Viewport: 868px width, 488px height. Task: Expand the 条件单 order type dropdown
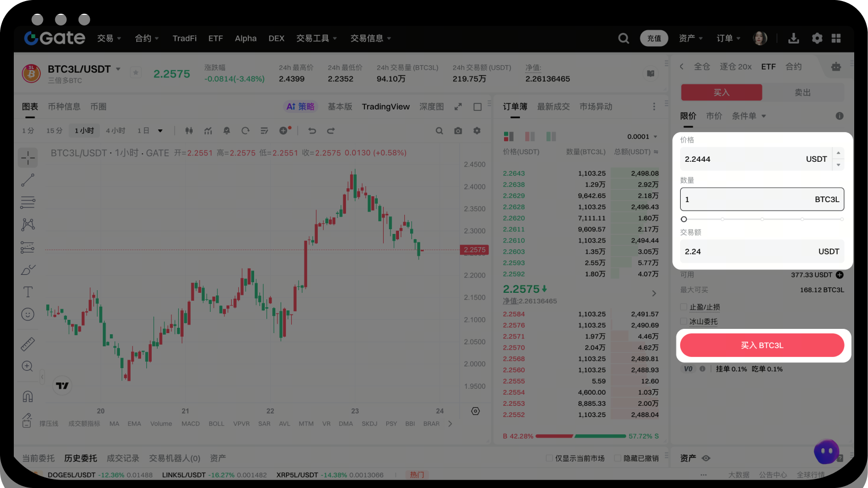(x=749, y=116)
